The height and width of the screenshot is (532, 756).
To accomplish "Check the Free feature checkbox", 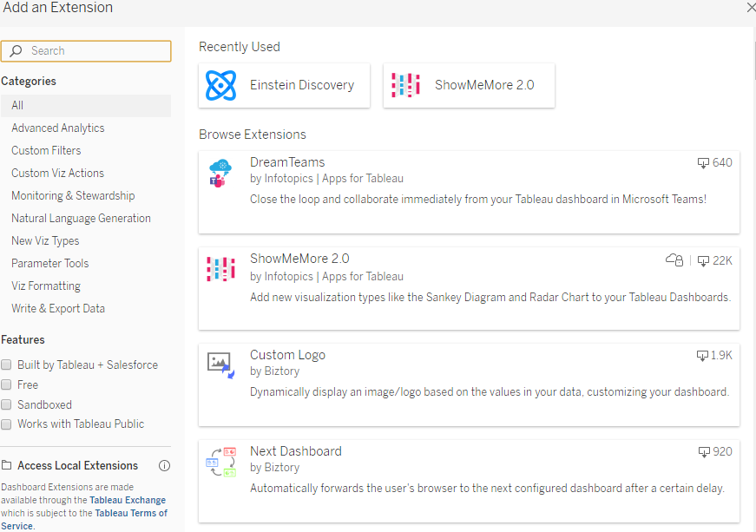I will (x=6, y=384).
